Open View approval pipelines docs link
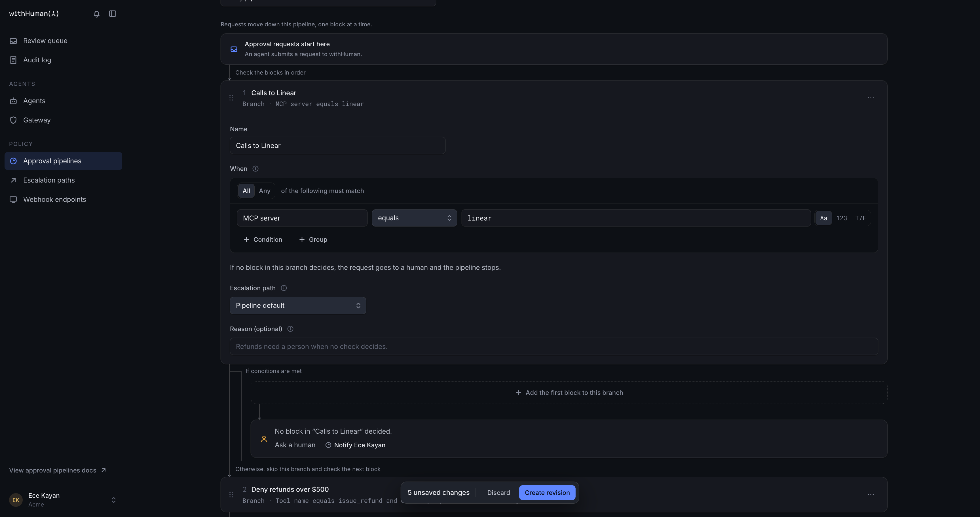The image size is (980, 517). (58, 471)
